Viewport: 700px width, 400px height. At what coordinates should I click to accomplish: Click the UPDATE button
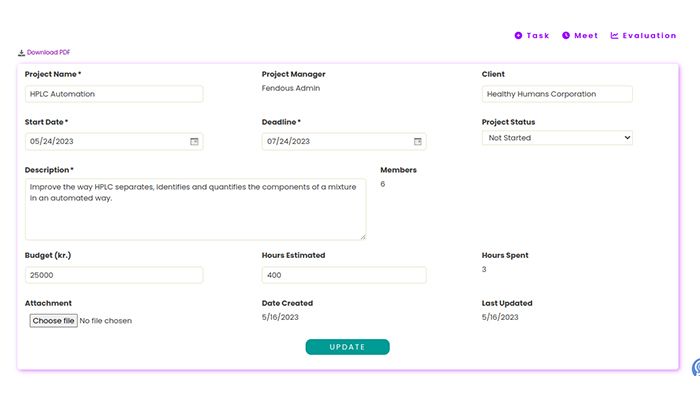click(347, 347)
